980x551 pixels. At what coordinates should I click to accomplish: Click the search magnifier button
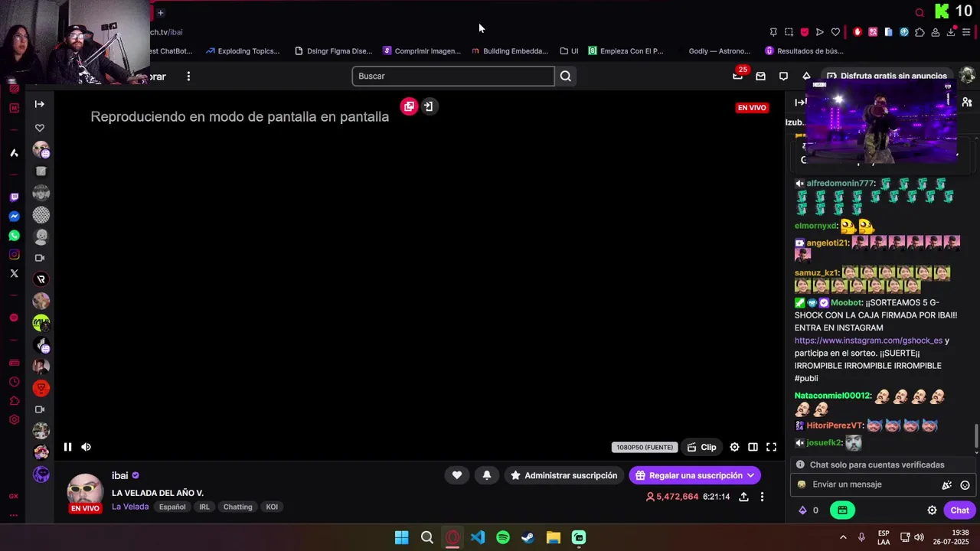[x=565, y=76]
